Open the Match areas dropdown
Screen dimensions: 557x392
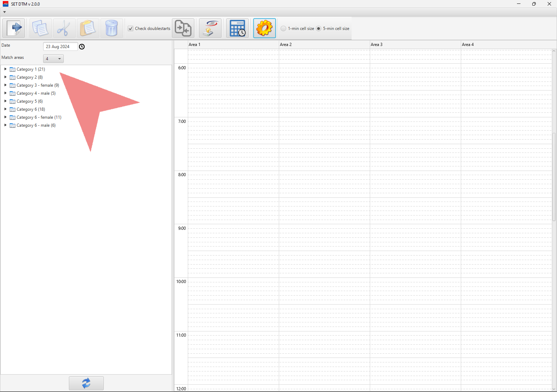[x=53, y=59]
